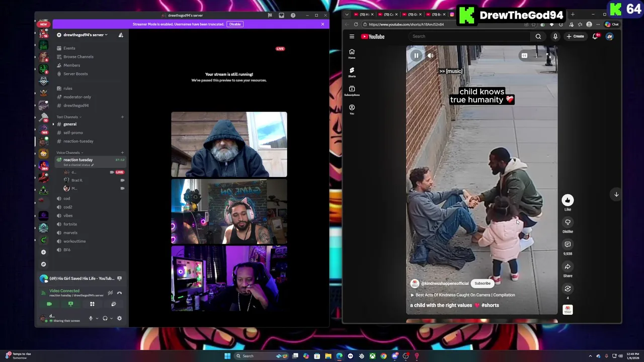Screen dimensions: 644x362
Task: Open the soundboard icon in voice panel
Action: [x=114, y=304]
